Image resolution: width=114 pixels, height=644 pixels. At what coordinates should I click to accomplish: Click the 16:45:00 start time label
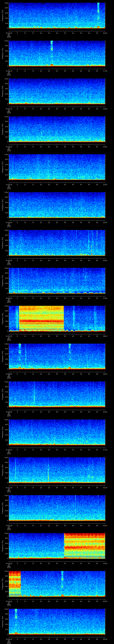tap(9, 639)
